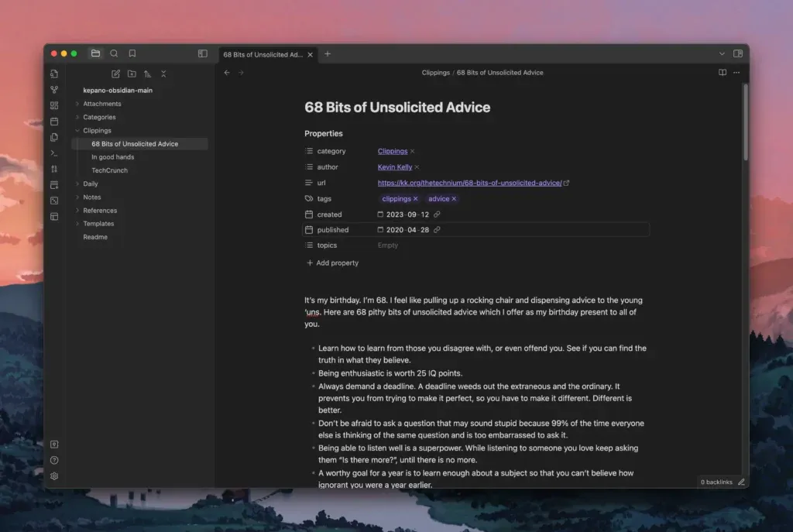Remove Kevin Kelly from author property

pyautogui.click(x=417, y=167)
